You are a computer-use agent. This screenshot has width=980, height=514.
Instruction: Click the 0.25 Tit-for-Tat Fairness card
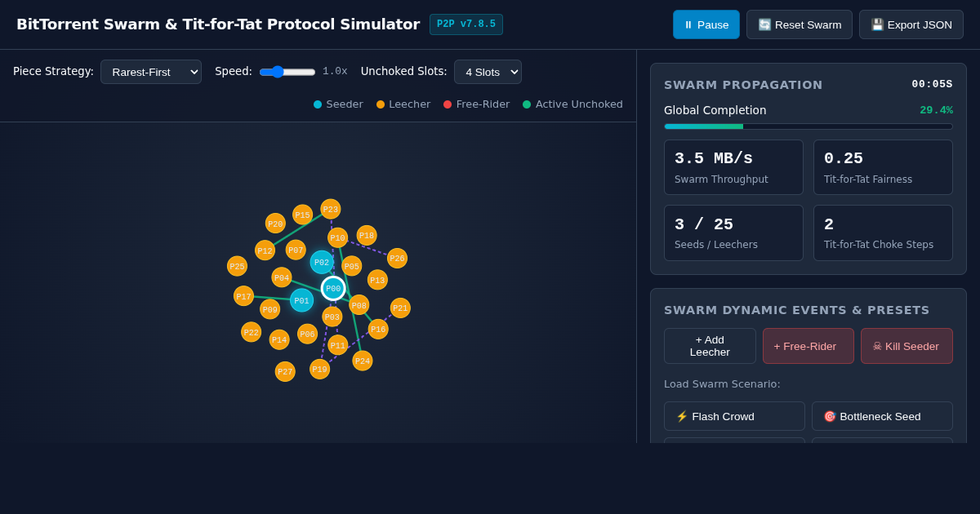click(x=883, y=167)
